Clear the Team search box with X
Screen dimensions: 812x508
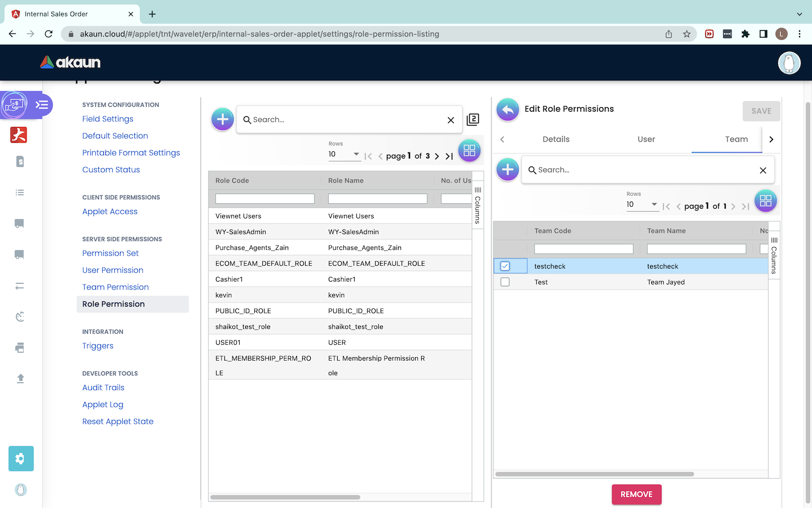pyautogui.click(x=762, y=170)
